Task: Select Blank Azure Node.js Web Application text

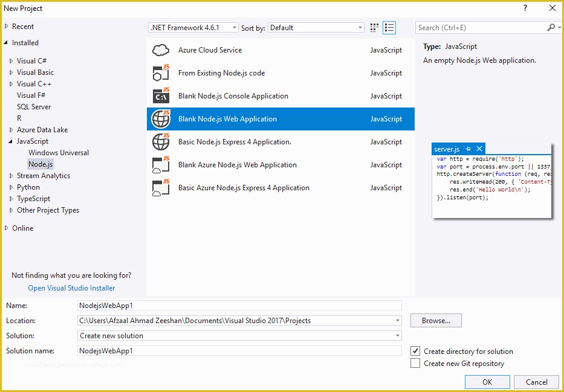Action: (238, 165)
